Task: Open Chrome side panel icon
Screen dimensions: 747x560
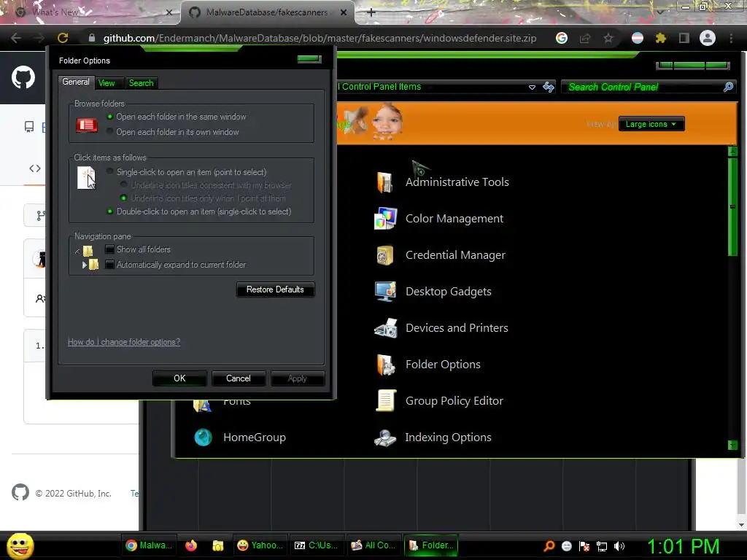Action: tap(684, 38)
